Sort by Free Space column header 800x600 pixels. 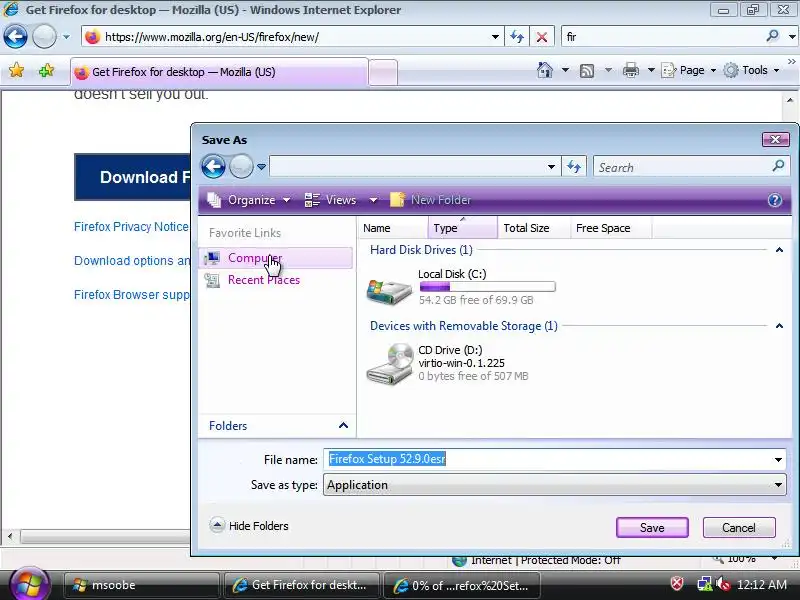point(611,228)
